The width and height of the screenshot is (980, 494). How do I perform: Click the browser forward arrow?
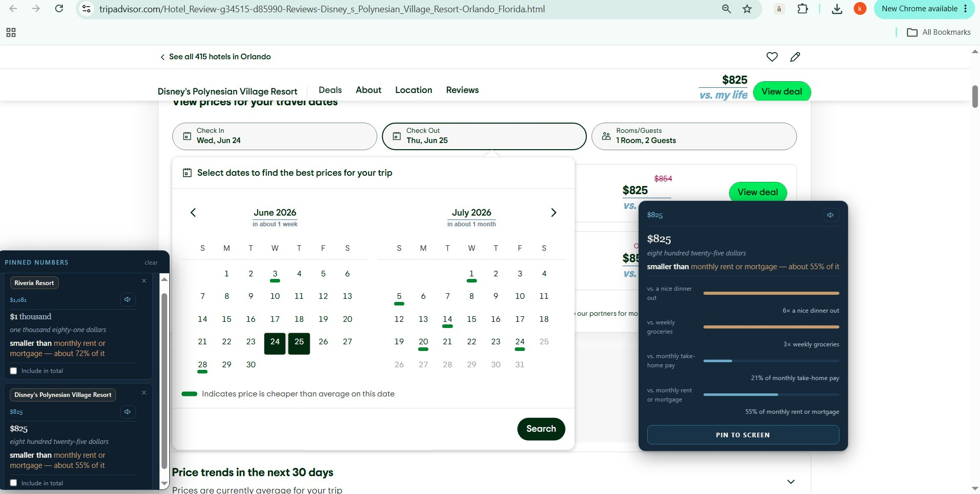(x=36, y=9)
